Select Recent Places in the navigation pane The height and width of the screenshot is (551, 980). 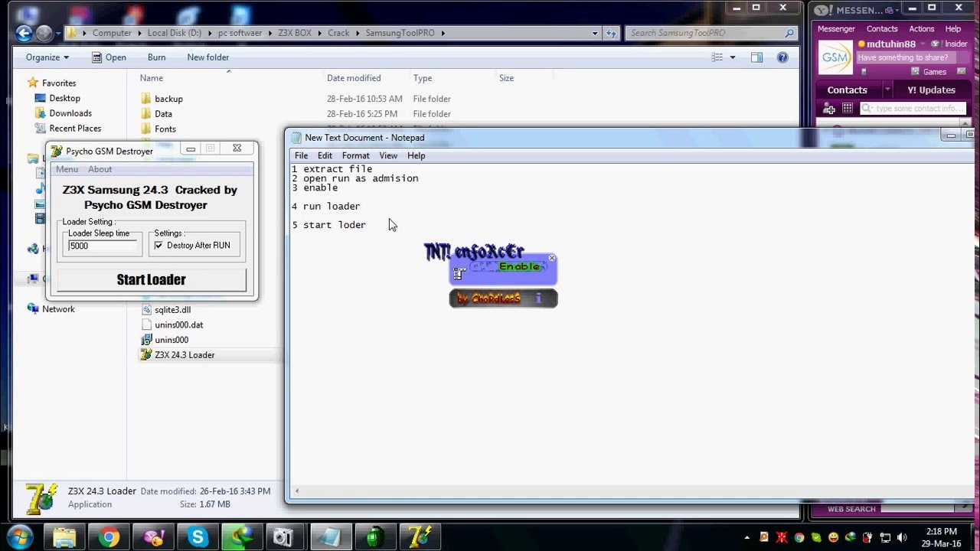click(75, 129)
